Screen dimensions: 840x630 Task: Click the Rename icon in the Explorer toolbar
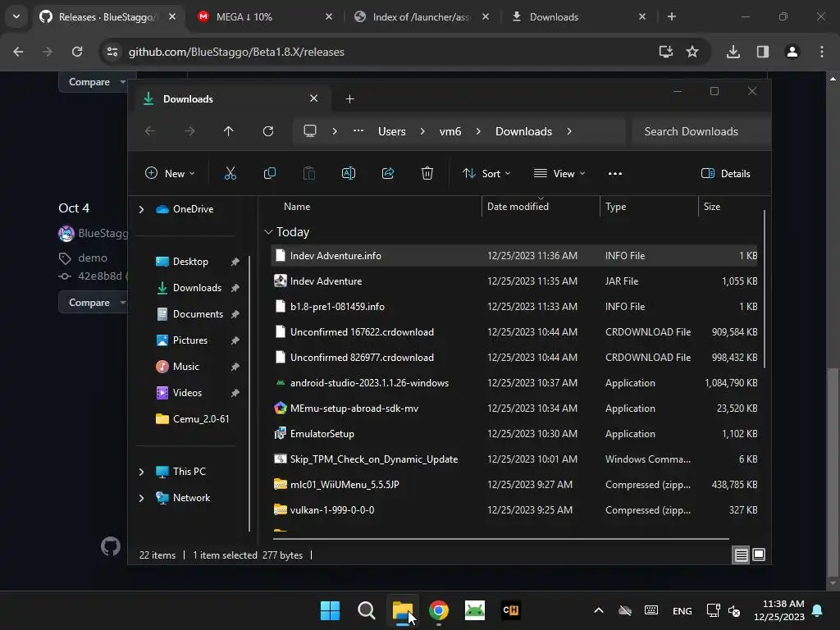click(348, 173)
